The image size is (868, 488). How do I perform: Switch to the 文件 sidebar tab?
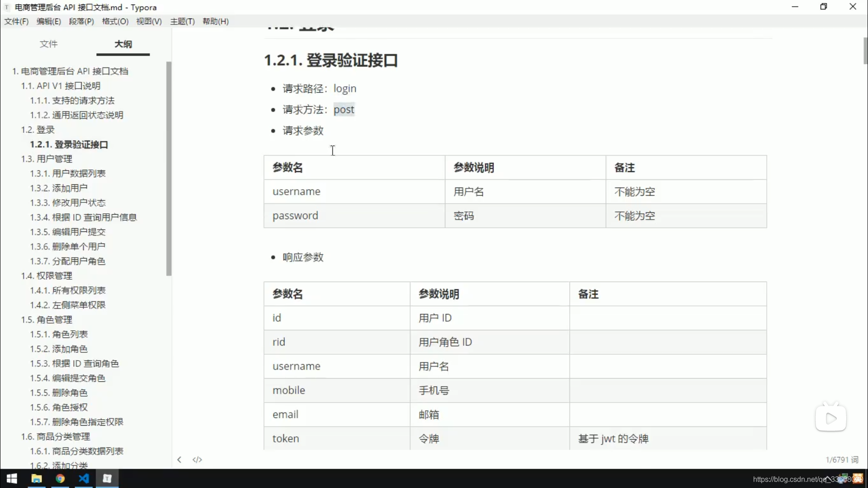(x=48, y=44)
